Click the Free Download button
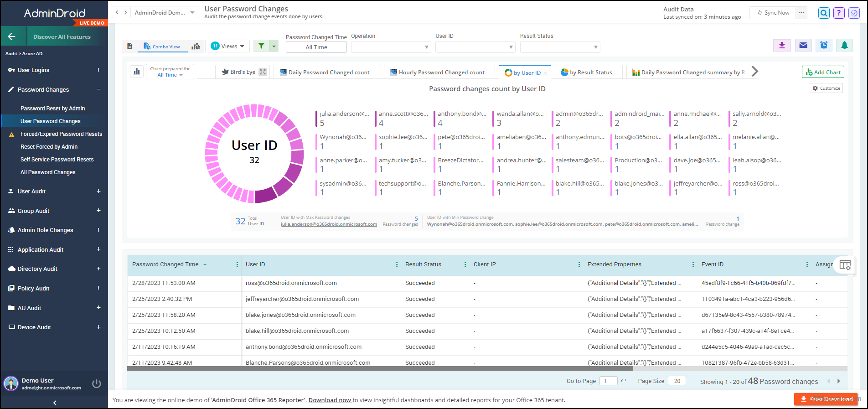 click(x=826, y=399)
